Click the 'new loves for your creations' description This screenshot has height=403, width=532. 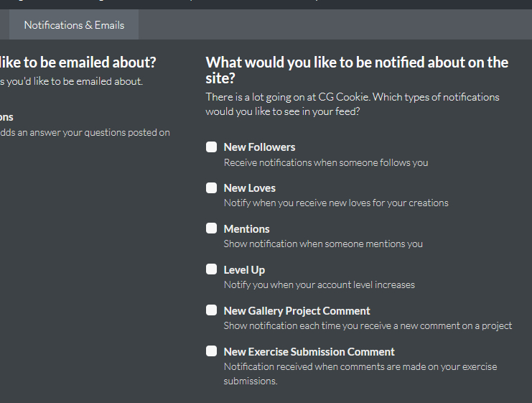coord(336,203)
